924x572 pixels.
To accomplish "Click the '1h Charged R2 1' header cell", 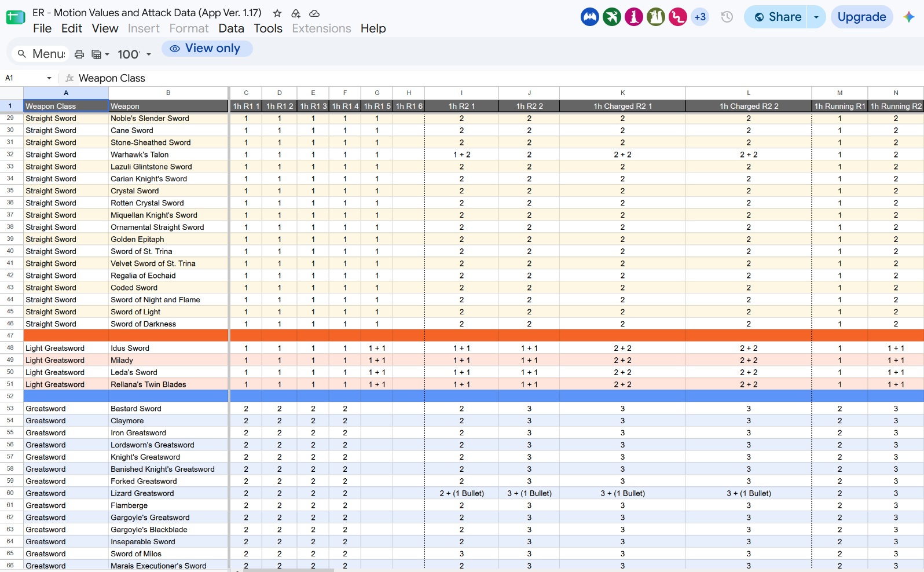I will click(622, 106).
